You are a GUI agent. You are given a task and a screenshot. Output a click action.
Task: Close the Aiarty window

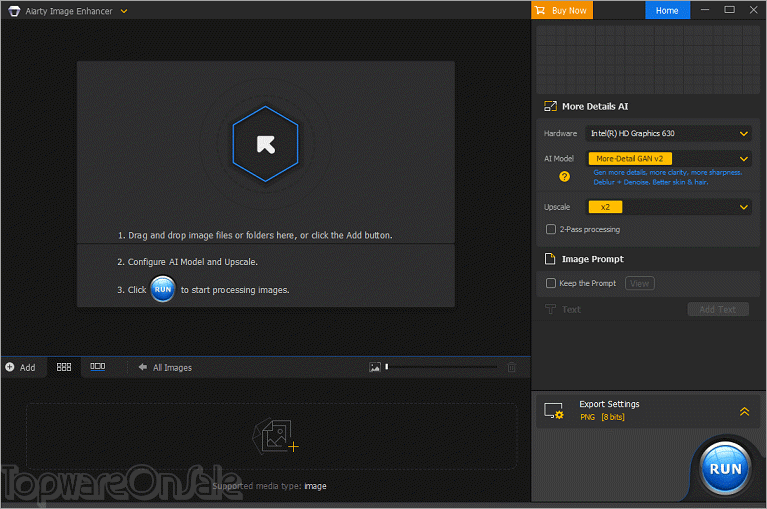point(753,10)
